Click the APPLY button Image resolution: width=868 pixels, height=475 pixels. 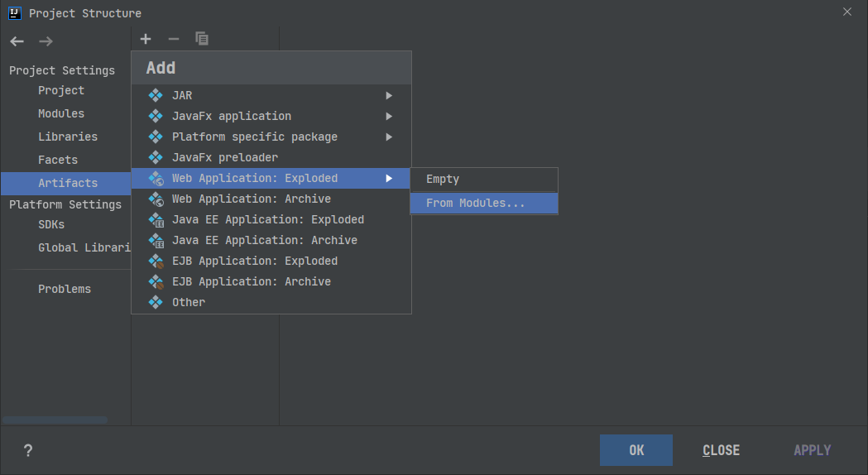tap(812, 450)
